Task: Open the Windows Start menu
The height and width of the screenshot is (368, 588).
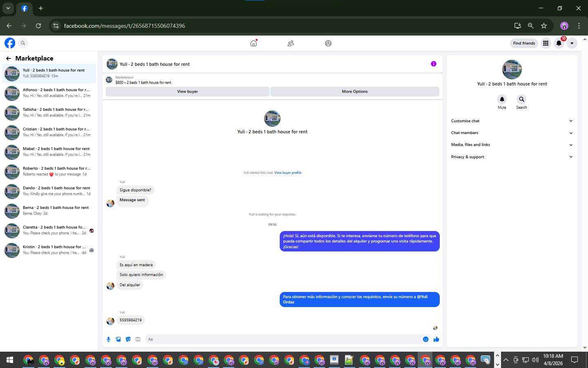Action: coord(10,360)
